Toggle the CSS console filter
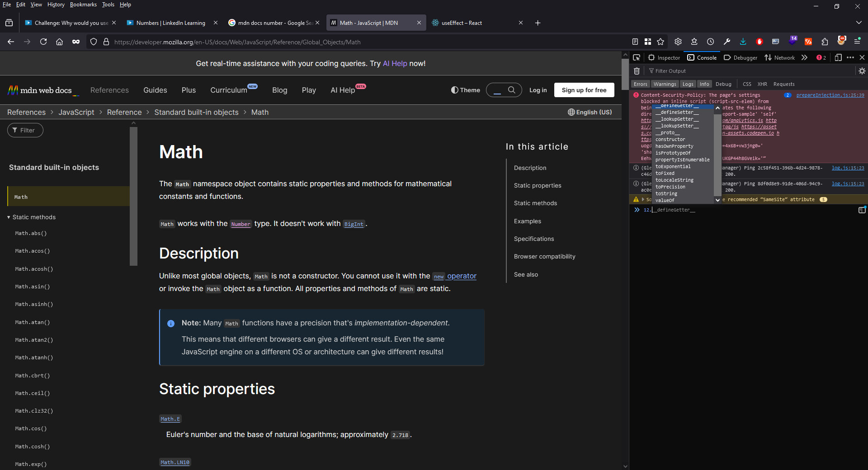 pyautogui.click(x=747, y=84)
